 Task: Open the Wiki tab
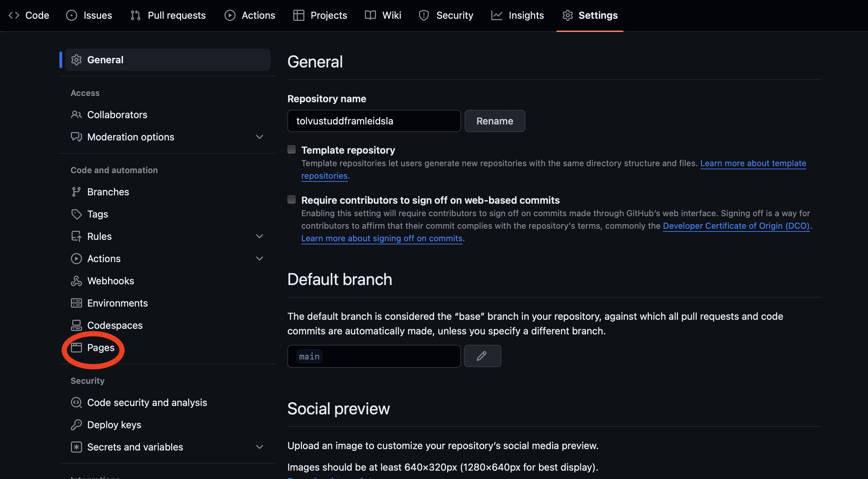(383, 15)
